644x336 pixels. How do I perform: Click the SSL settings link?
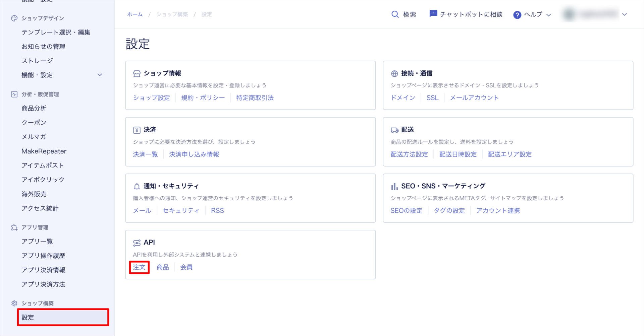[x=432, y=97]
